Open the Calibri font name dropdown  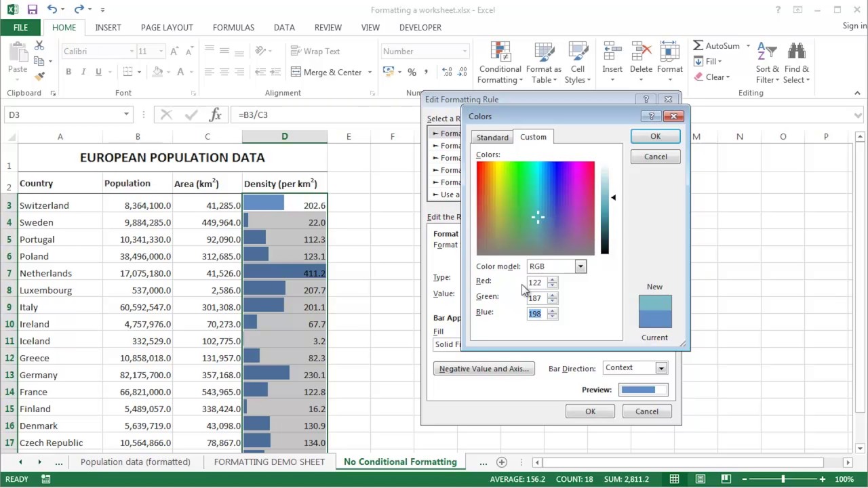pos(132,52)
